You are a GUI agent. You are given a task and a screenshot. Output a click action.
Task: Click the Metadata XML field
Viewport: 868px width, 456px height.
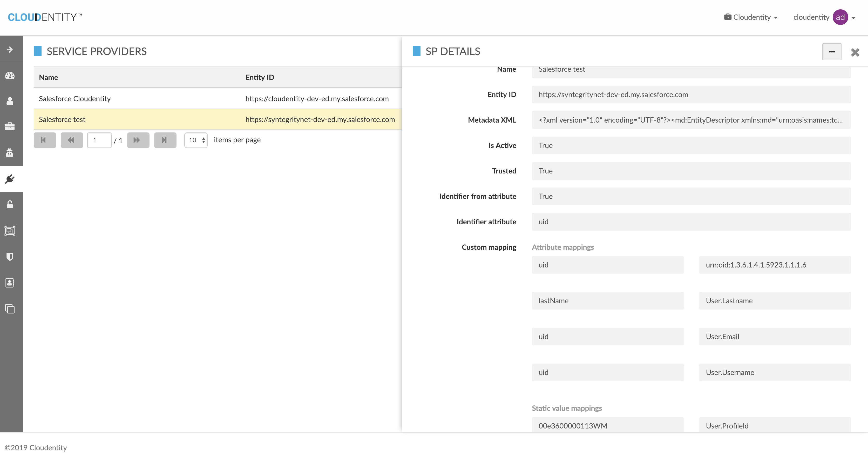(x=691, y=120)
